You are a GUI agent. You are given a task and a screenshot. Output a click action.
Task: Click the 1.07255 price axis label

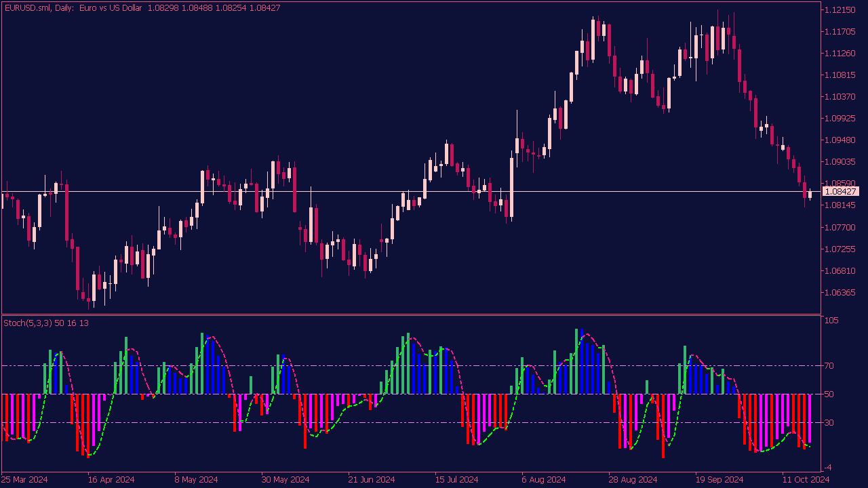841,249
